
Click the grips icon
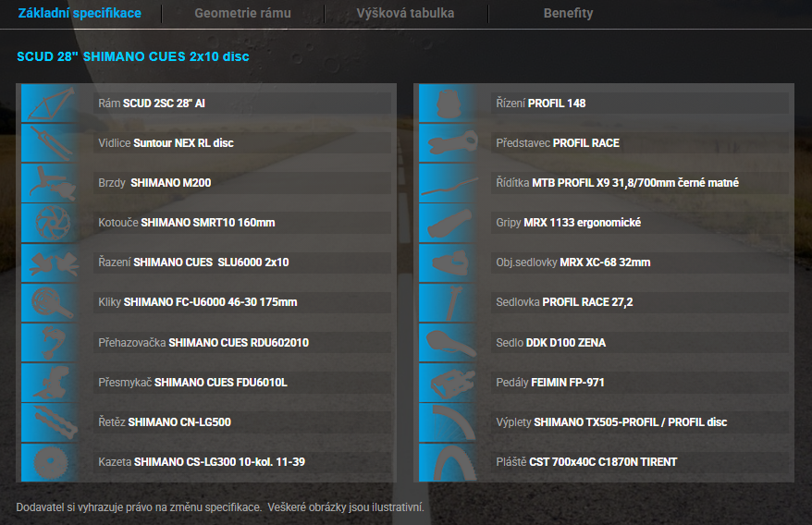point(448,223)
